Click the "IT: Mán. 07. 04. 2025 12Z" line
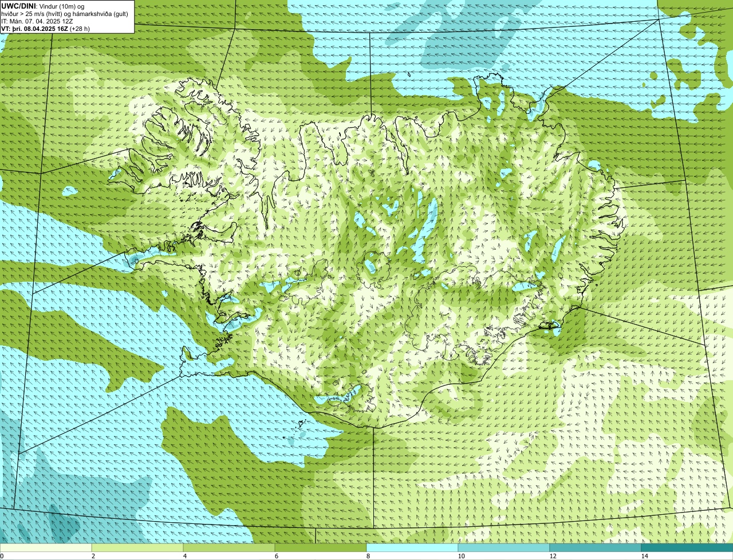 [x=37, y=21]
